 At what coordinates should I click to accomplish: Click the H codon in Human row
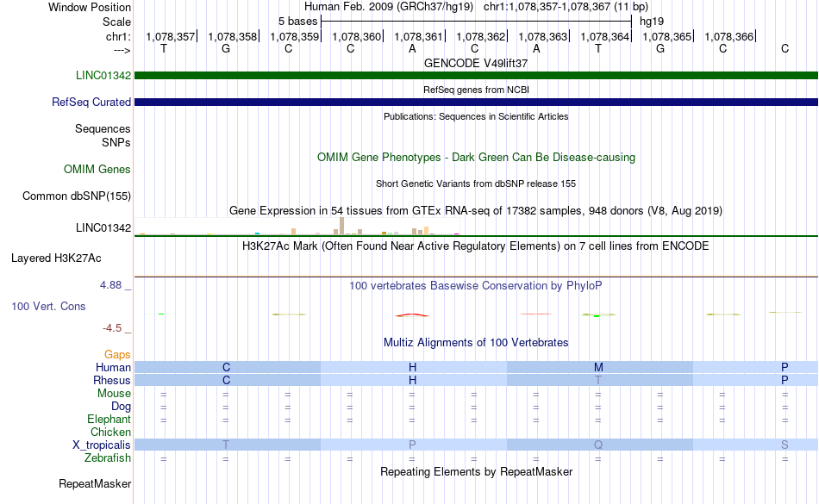click(413, 367)
